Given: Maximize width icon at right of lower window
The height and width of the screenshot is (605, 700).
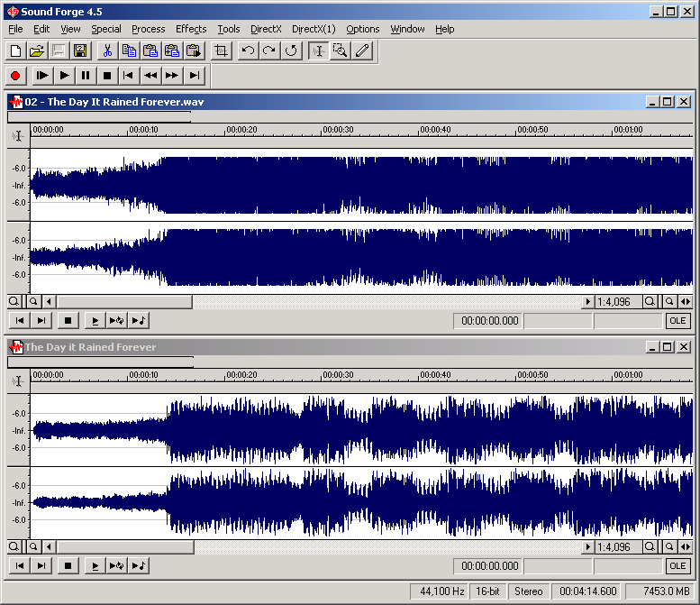Looking at the screenshot, I should pyautogui.click(x=685, y=547).
